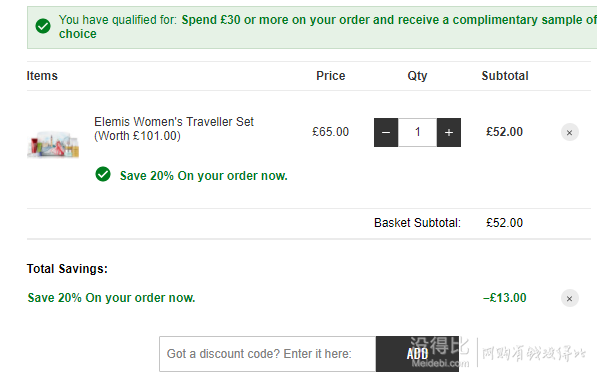This screenshot has height=387, width=597.
Task: Select the quantity number field
Action: click(417, 133)
